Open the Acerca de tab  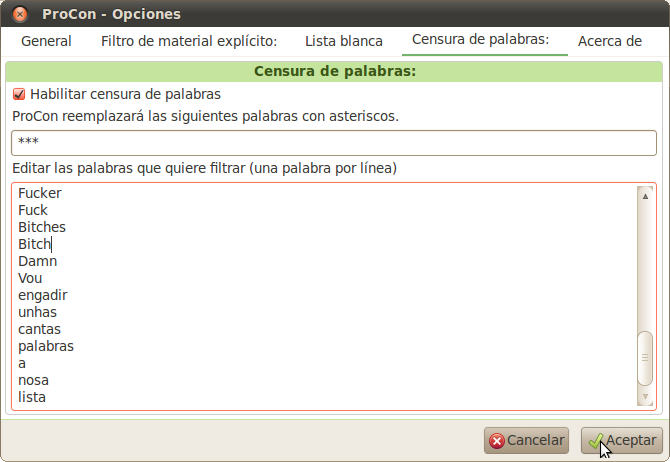[x=610, y=41]
